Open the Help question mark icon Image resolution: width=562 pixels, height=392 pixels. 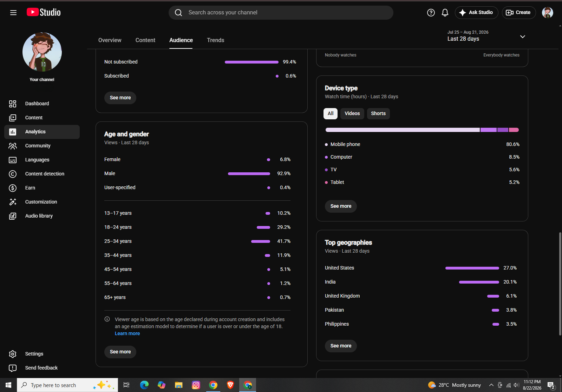click(431, 13)
